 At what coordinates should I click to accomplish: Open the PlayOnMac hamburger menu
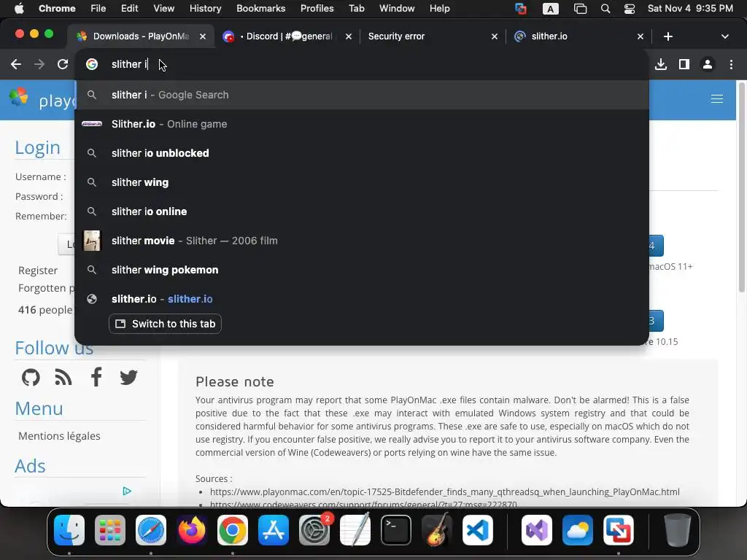click(x=716, y=99)
